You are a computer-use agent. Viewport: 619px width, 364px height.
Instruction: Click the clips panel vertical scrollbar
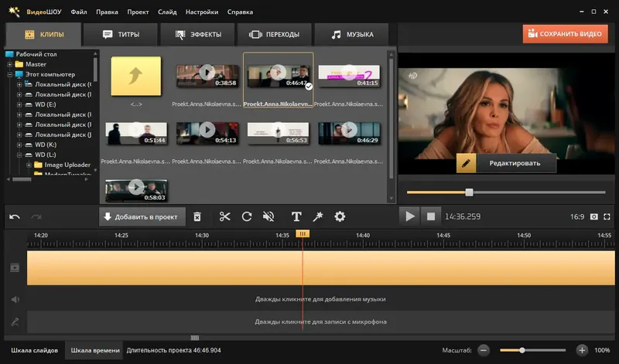pos(392,118)
